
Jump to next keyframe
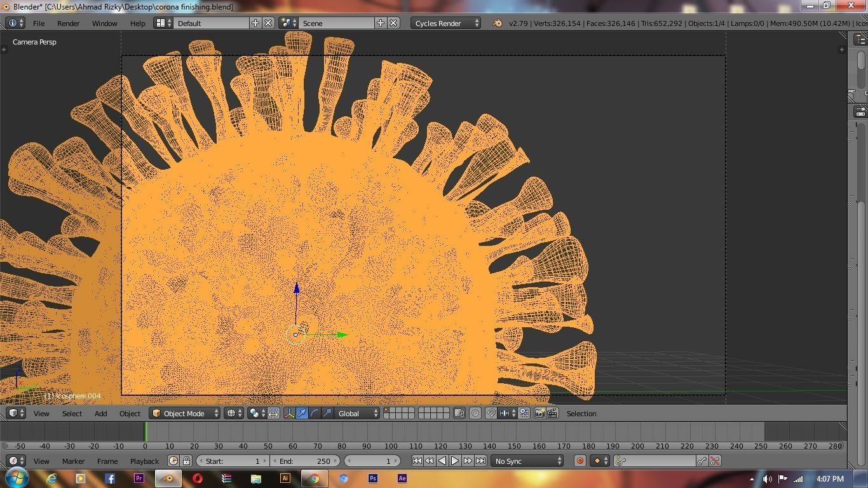click(468, 461)
